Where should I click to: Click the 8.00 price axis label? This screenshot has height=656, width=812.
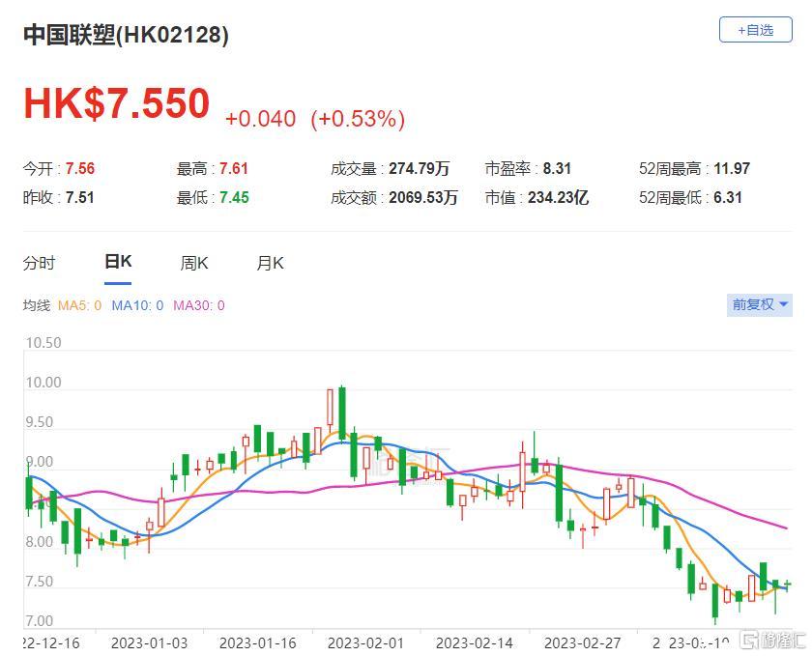point(40,542)
